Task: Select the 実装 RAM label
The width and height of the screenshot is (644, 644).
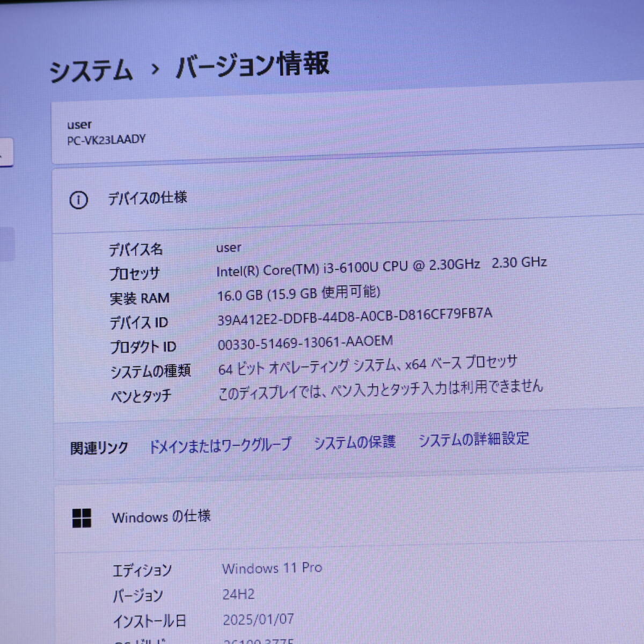Action: [x=140, y=298]
